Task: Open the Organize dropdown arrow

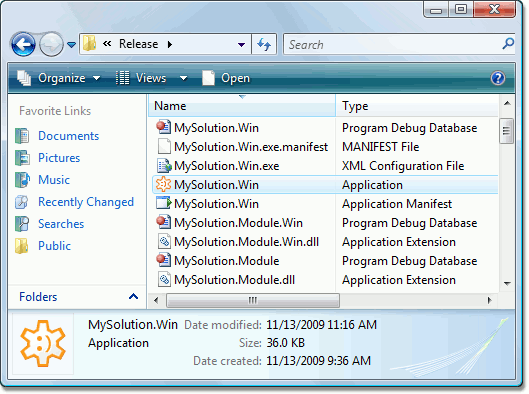Action: 96,78
